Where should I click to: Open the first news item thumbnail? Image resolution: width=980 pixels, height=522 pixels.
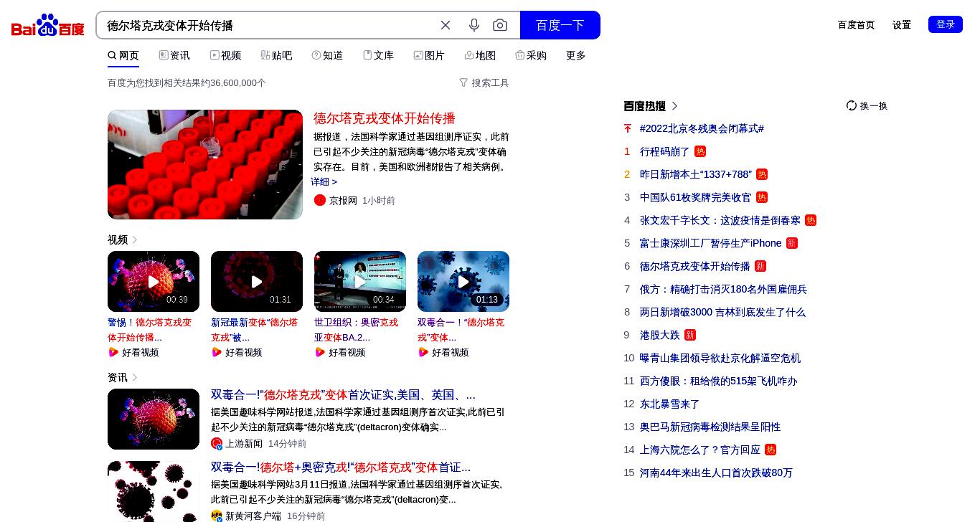pos(154,419)
